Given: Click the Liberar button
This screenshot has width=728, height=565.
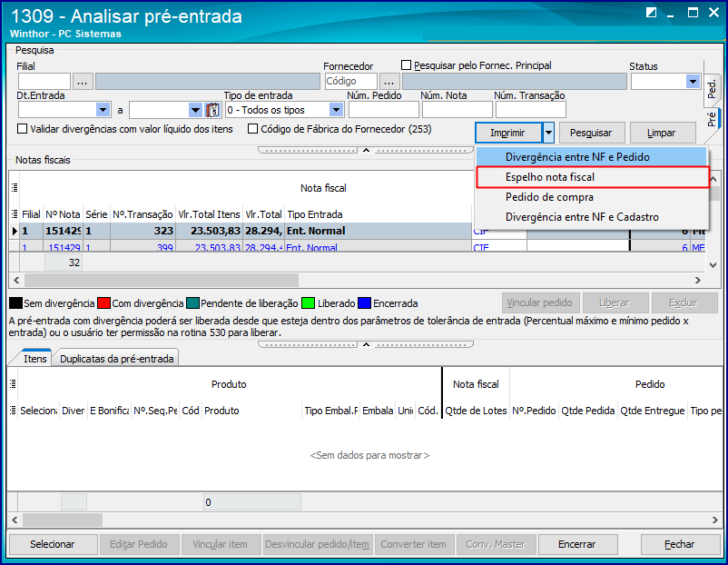Looking at the screenshot, I should [615, 303].
